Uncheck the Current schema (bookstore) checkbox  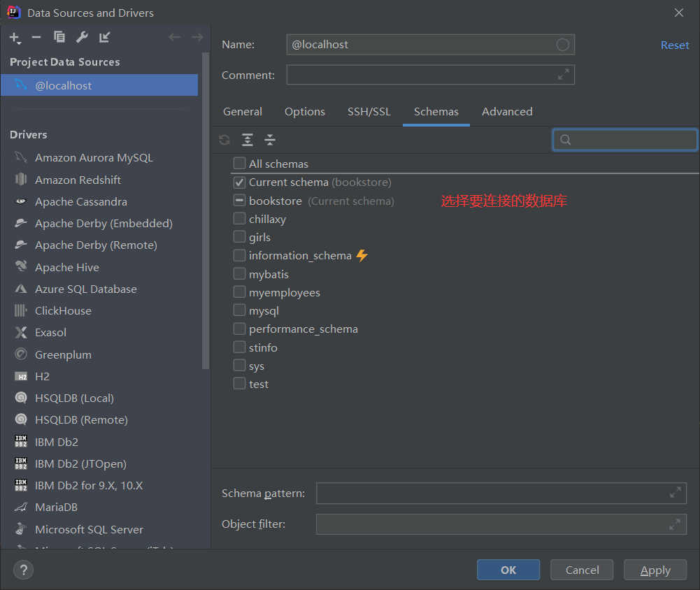click(x=239, y=182)
